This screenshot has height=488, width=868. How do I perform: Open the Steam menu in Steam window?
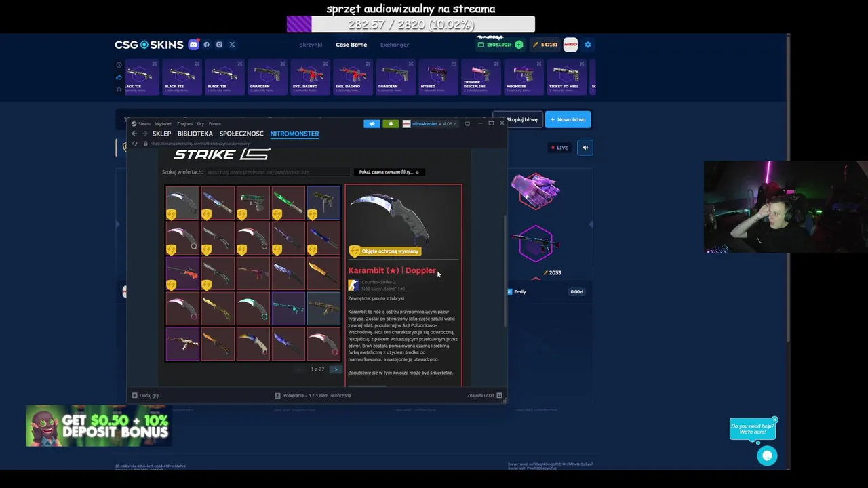141,124
